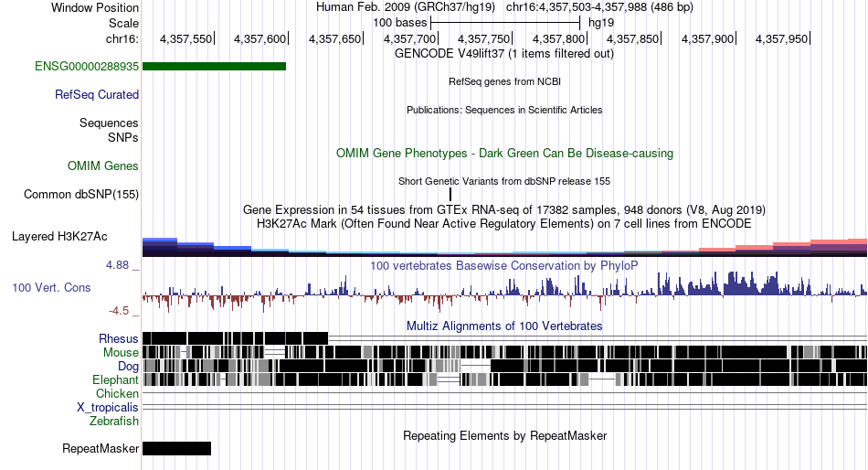Click the OMIM Gene Phenotypes title
868x470 pixels.
tap(504, 153)
